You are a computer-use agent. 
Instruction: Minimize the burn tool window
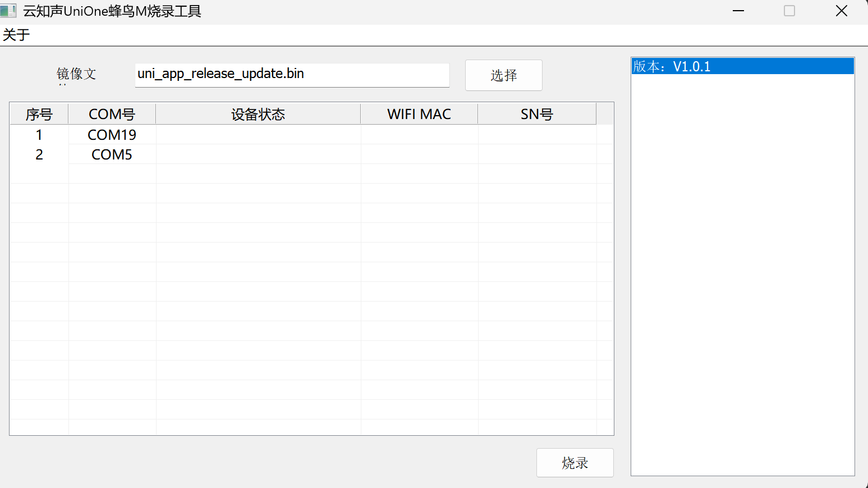click(x=738, y=11)
